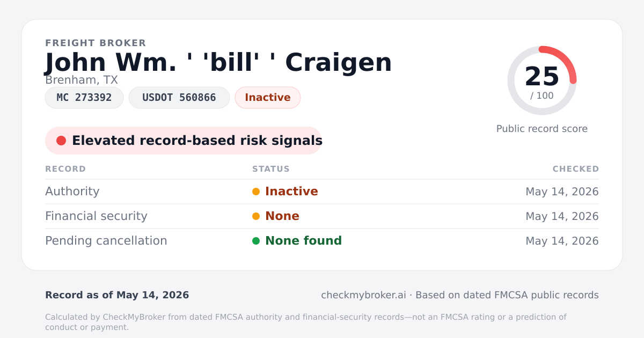The image size is (644, 338).
Task: Click the Brenham, TX location text
Action: pyautogui.click(x=82, y=80)
